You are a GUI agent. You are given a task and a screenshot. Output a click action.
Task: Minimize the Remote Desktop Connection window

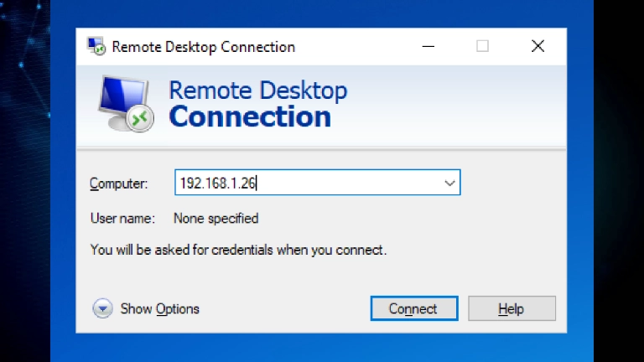tap(428, 46)
